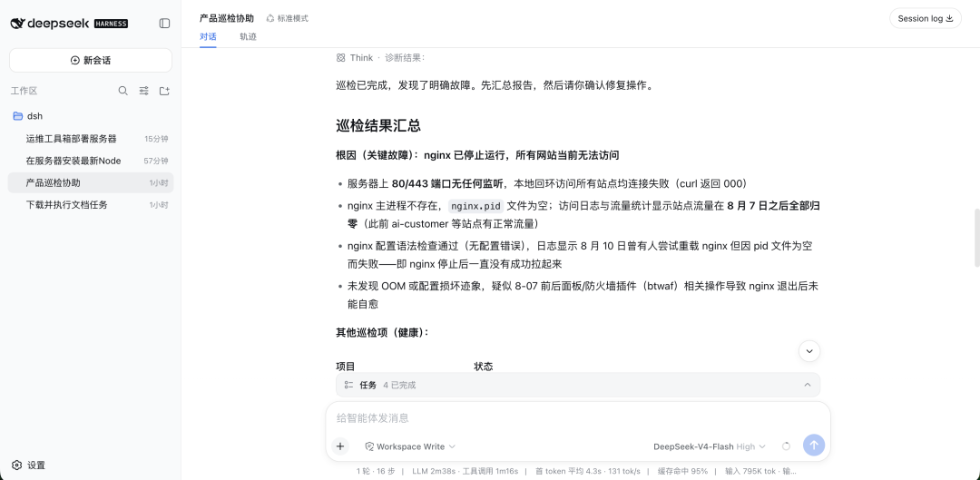This screenshot has width=980, height=480.
Task: Click the 巡检结果汇总 heading
Action: (x=378, y=125)
